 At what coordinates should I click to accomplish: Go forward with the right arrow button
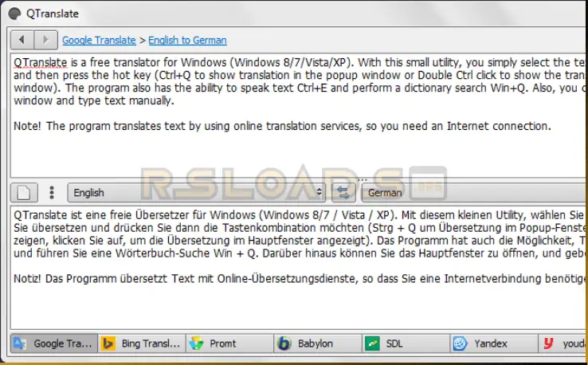click(45, 40)
